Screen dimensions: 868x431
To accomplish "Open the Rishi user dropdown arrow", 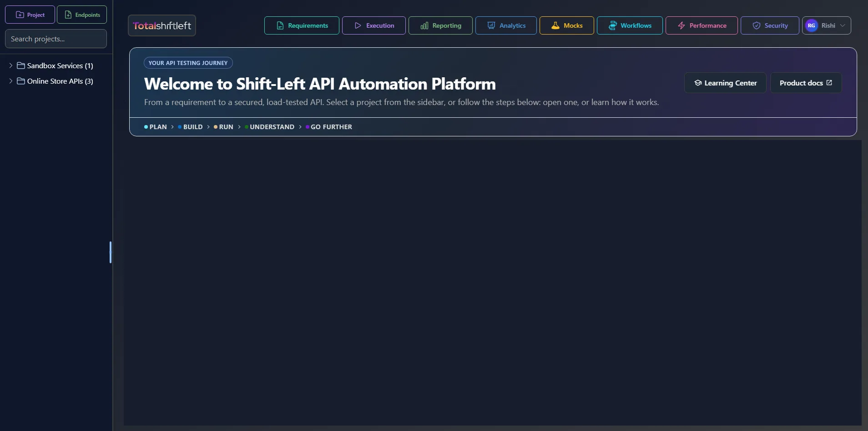I will (843, 26).
